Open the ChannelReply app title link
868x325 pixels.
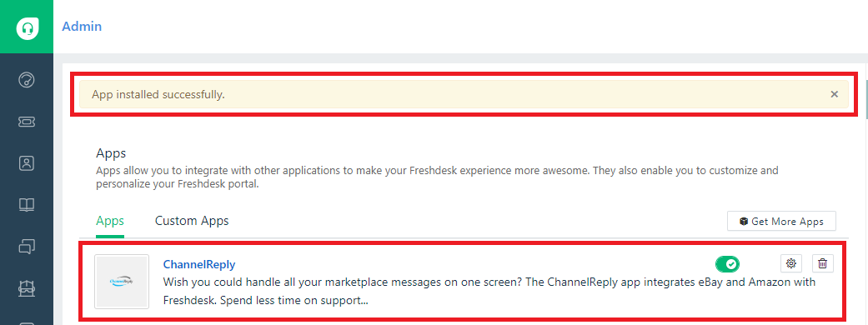pos(198,265)
